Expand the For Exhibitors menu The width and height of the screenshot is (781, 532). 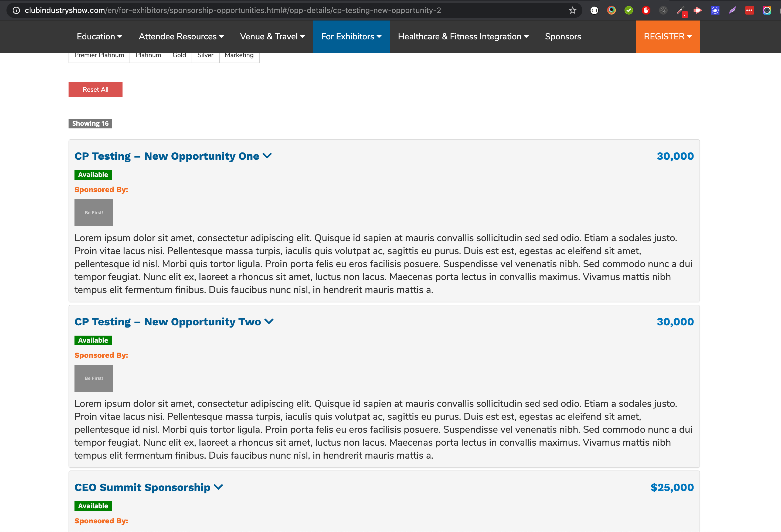pyautogui.click(x=351, y=37)
